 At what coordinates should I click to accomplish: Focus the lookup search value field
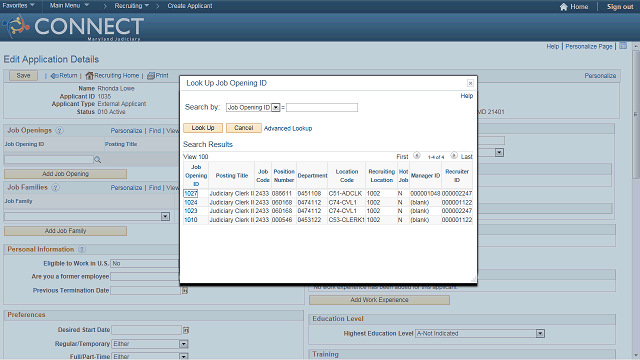coord(322,107)
